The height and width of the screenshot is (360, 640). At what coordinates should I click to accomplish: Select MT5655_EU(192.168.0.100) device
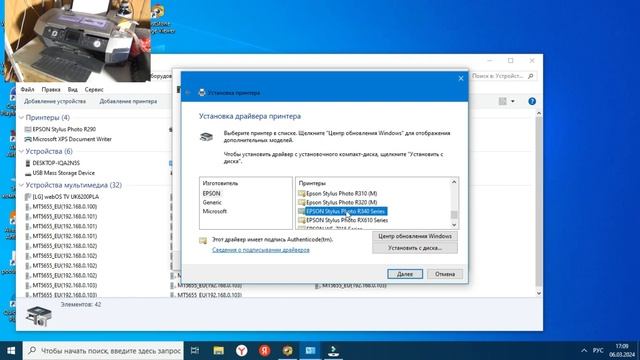click(x=61, y=207)
